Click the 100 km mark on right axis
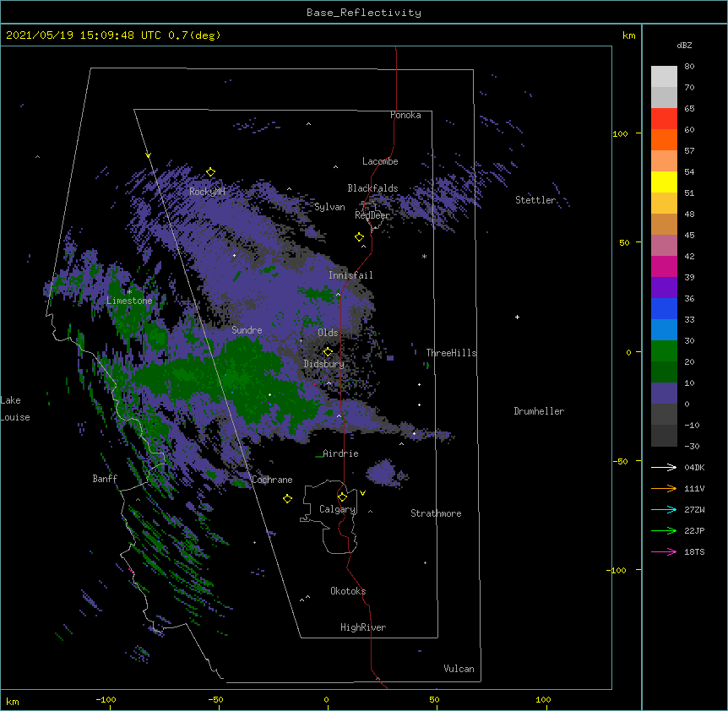Image resolution: width=728 pixels, height=711 pixels. click(x=620, y=133)
